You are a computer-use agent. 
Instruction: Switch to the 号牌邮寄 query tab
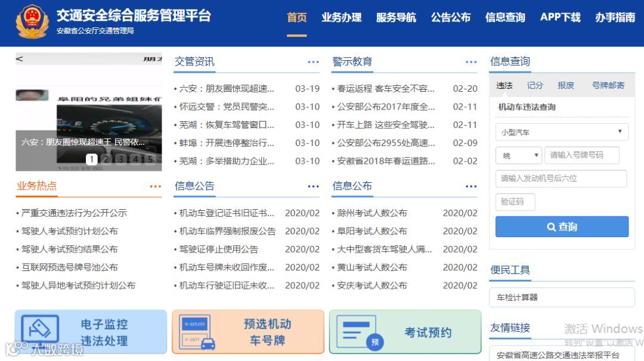(608, 85)
